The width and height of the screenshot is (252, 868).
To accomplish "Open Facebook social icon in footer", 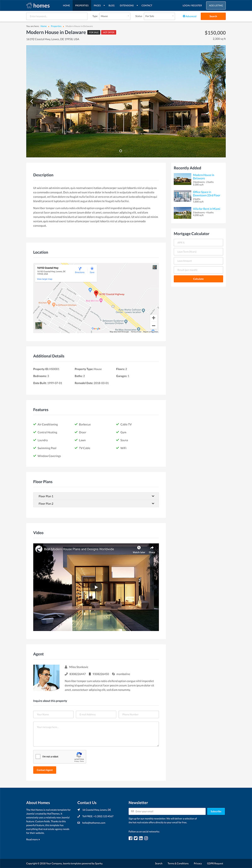I will 130,838.
